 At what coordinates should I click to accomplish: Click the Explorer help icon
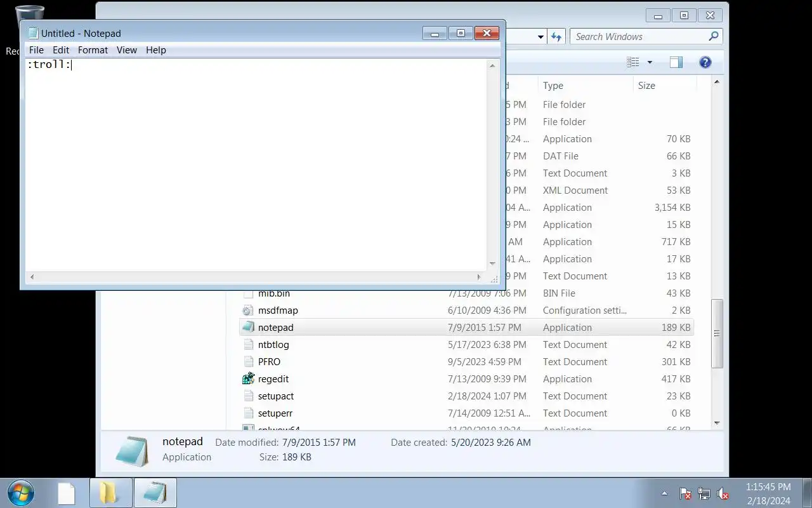click(705, 62)
